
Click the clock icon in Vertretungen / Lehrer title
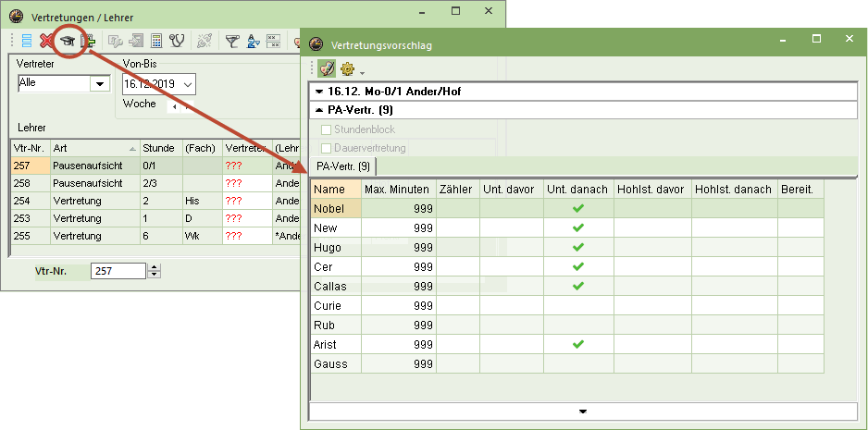tap(17, 18)
